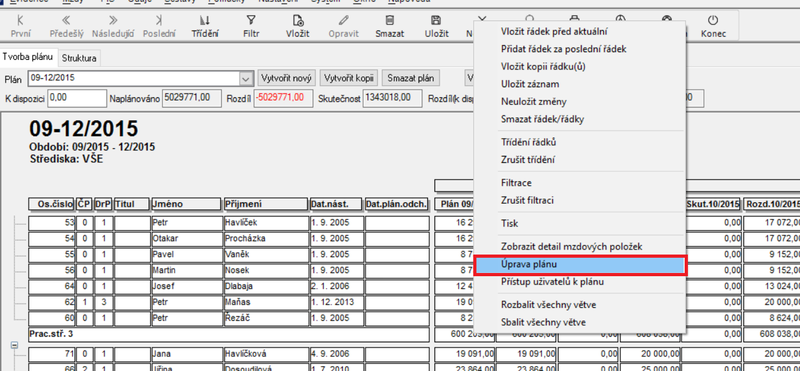This screenshot has width=800, height=371.
Task: Click the Dat.plán.odch. column header
Action: (x=396, y=204)
